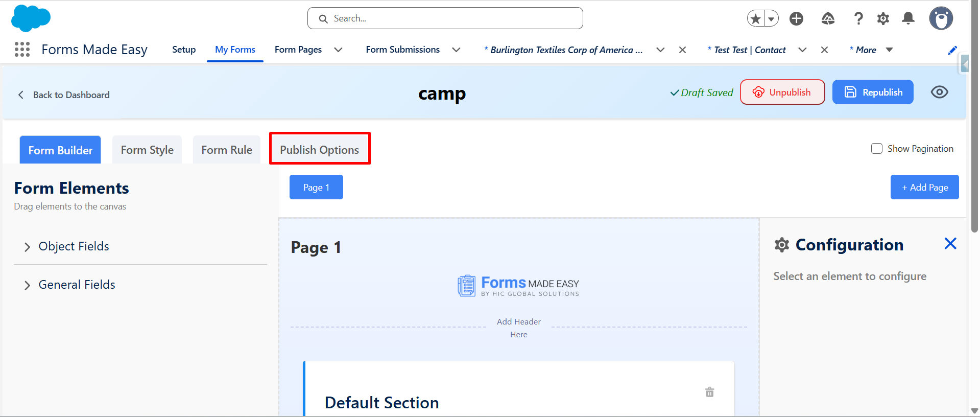Open Trailhead guidance icon

(828, 19)
